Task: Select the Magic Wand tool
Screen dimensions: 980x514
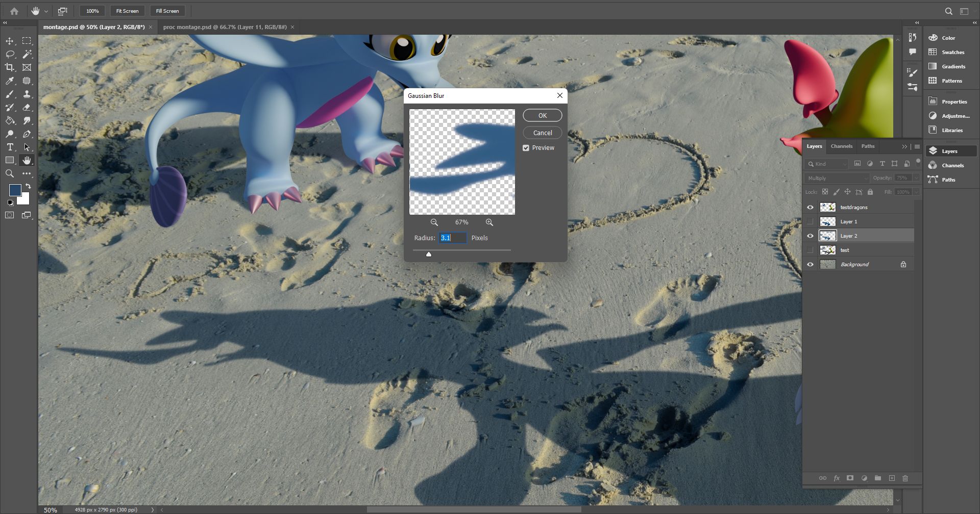Action: 27,54
